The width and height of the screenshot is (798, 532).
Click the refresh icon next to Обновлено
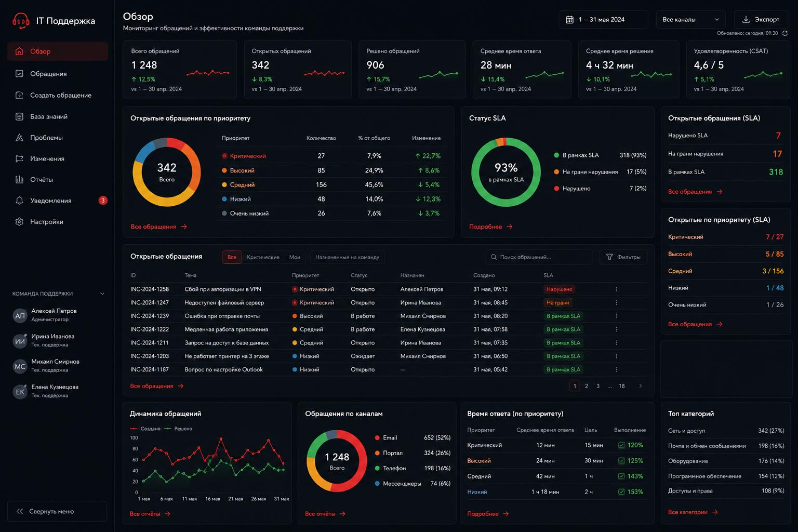[x=785, y=33]
